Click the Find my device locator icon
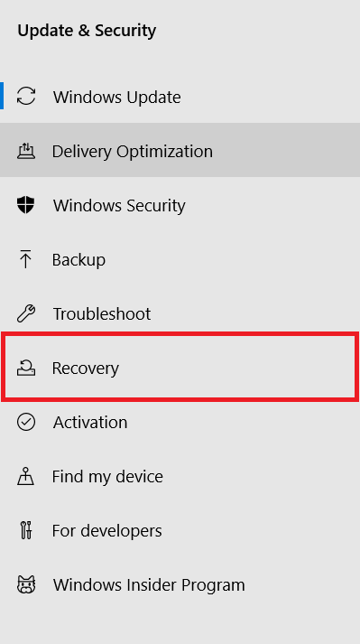The height and width of the screenshot is (644, 360). (x=26, y=476)
